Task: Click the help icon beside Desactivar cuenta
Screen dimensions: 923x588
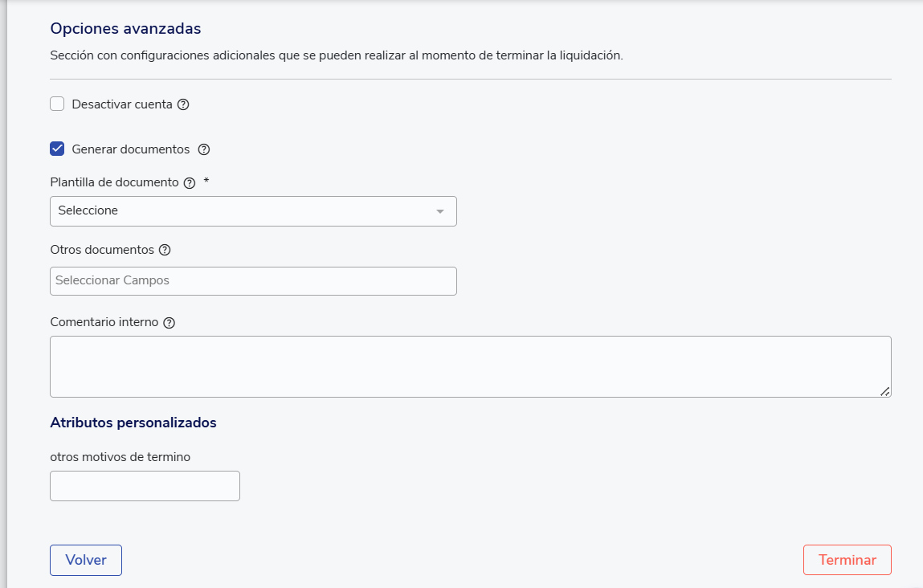Action: coord(183,104)
